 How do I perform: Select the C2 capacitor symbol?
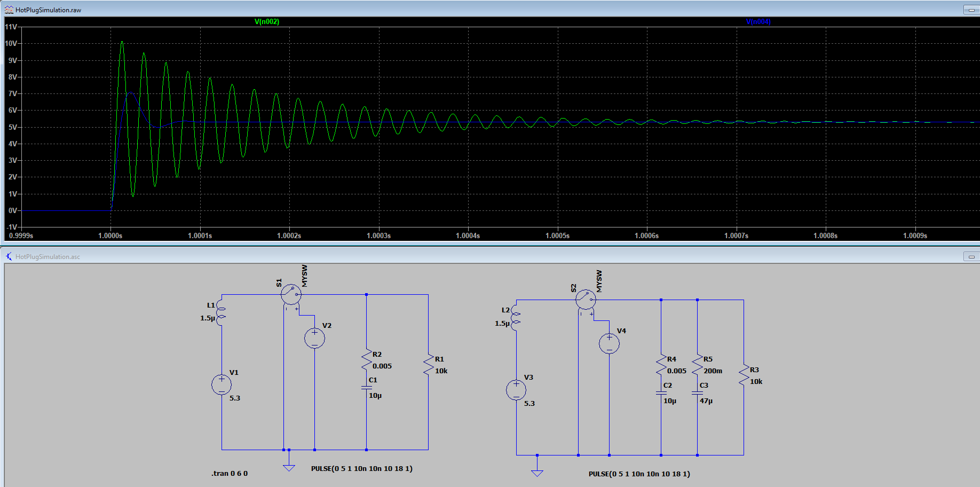661,393
